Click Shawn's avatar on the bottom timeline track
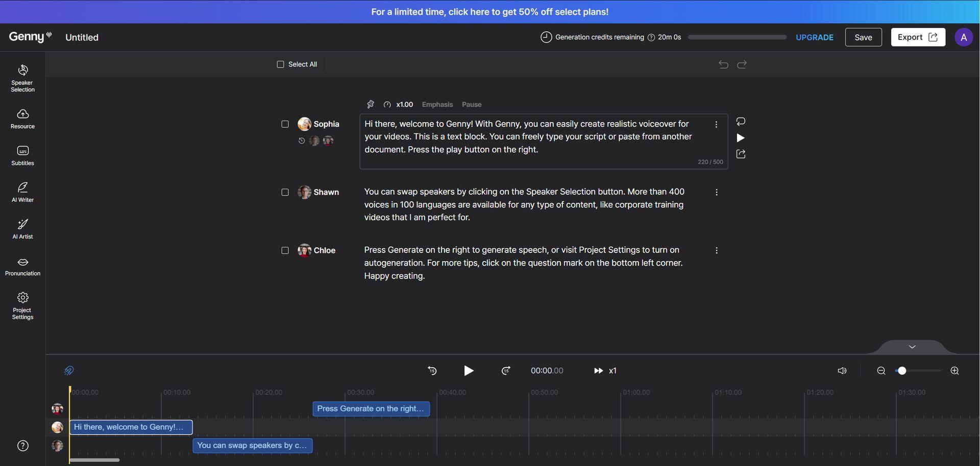The height and width of the screenshot is (466, 980). point(57,446)
